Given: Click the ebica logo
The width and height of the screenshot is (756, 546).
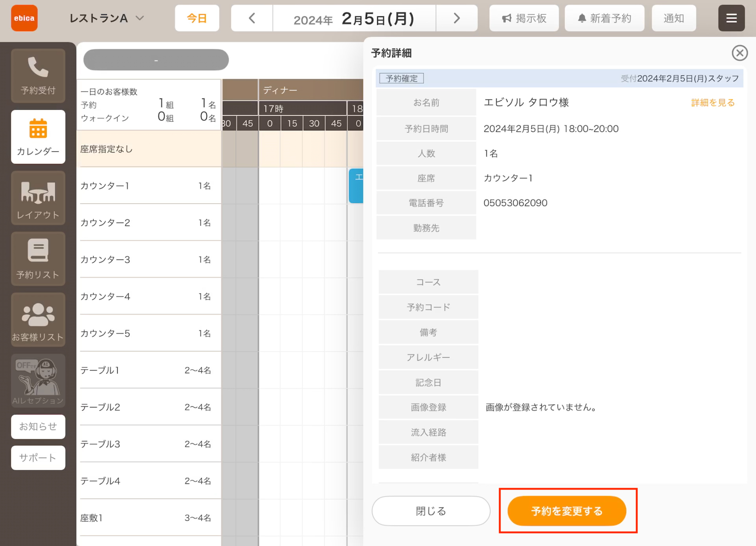Looking at the screenshot, I should point(24,18).
